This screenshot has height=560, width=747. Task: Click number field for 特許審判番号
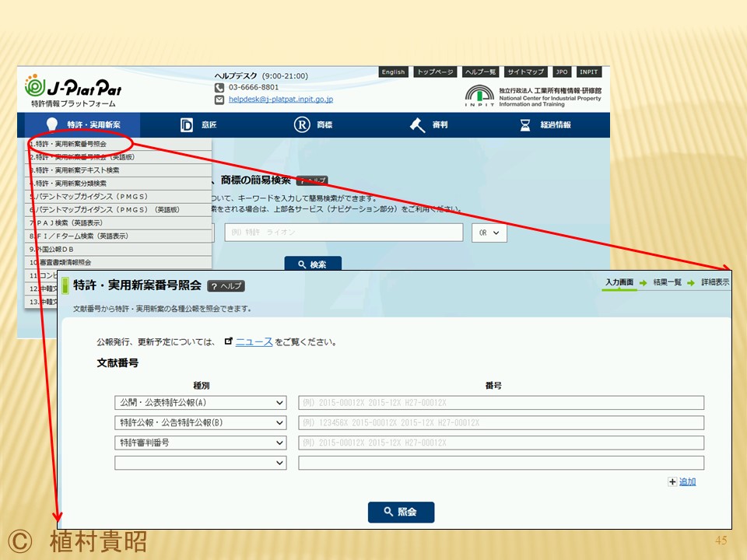[x=501, y=443]
